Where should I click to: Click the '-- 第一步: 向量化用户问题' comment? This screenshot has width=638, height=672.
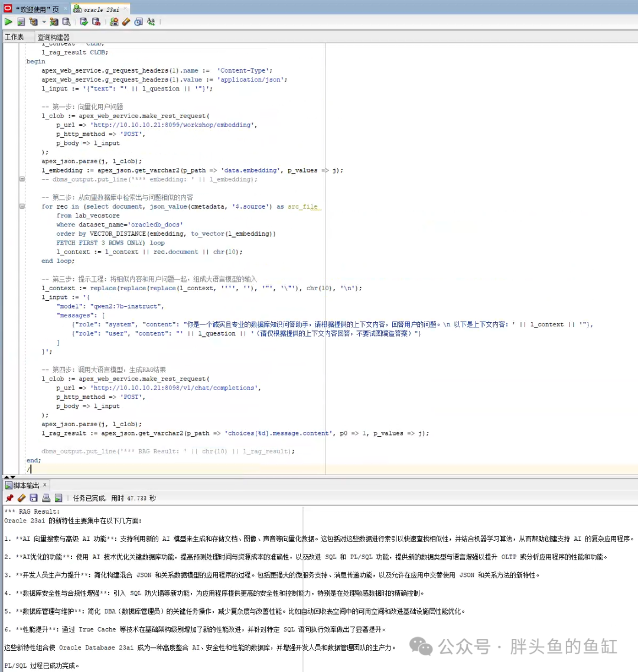pos(82,107)
